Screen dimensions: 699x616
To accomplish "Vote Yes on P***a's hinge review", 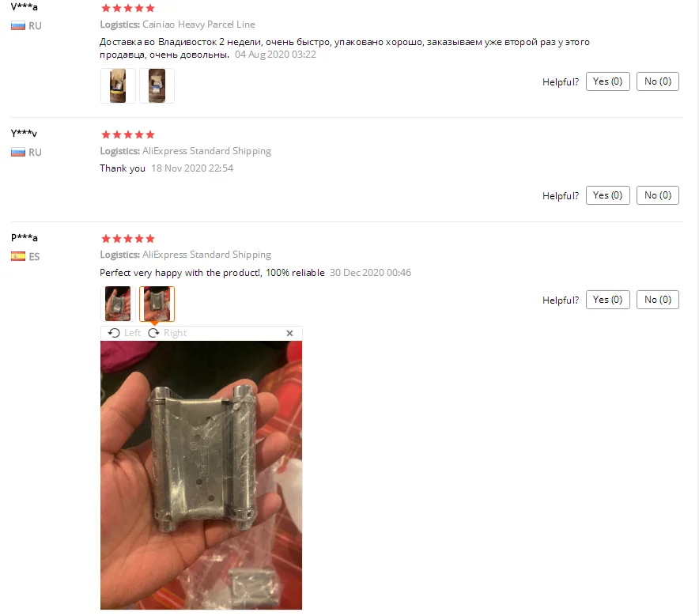I will [x=607, y=300].
